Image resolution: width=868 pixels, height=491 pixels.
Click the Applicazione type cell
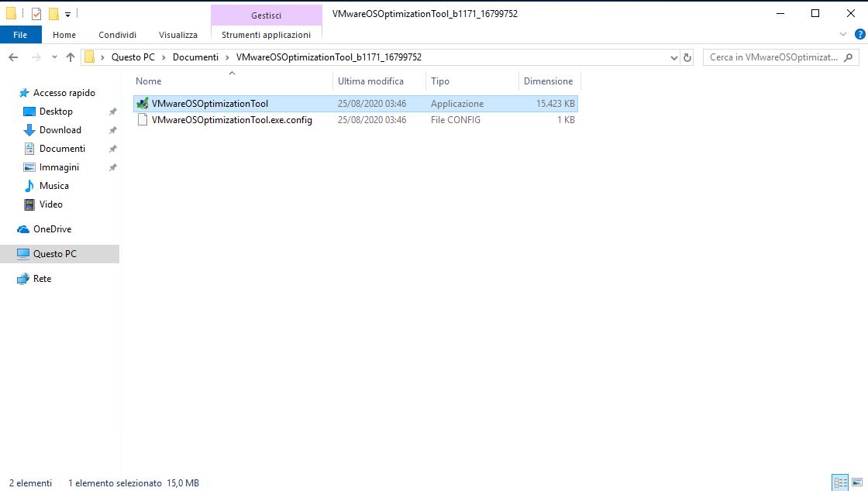pyautogui.click(x=457, y=104)
